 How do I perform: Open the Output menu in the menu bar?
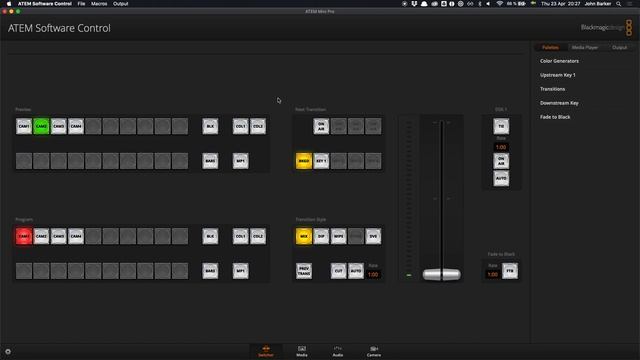pyautogui.click(x=120, y=4)
